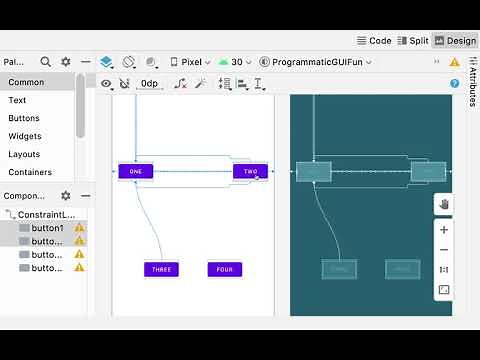Toggle autoconnect magnet
Viewport: 480px width, 360px height.
click(125, 84)
